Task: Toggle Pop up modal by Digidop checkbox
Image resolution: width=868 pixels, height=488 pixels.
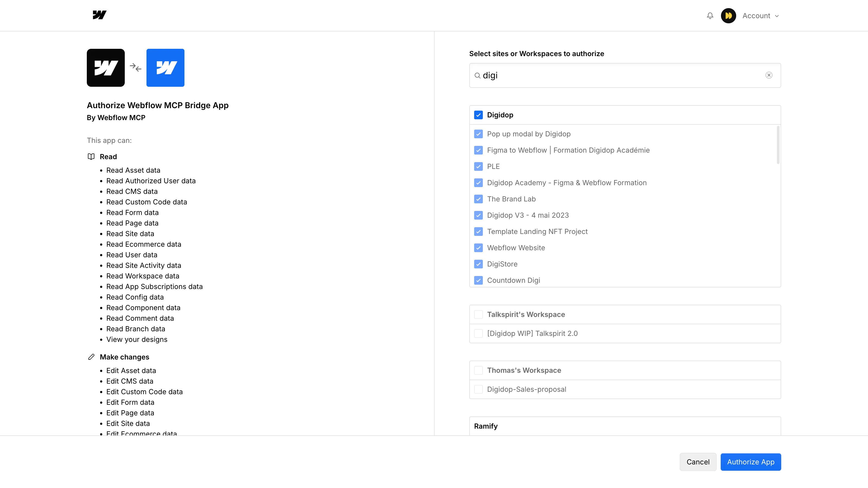Action: [478, 134]
